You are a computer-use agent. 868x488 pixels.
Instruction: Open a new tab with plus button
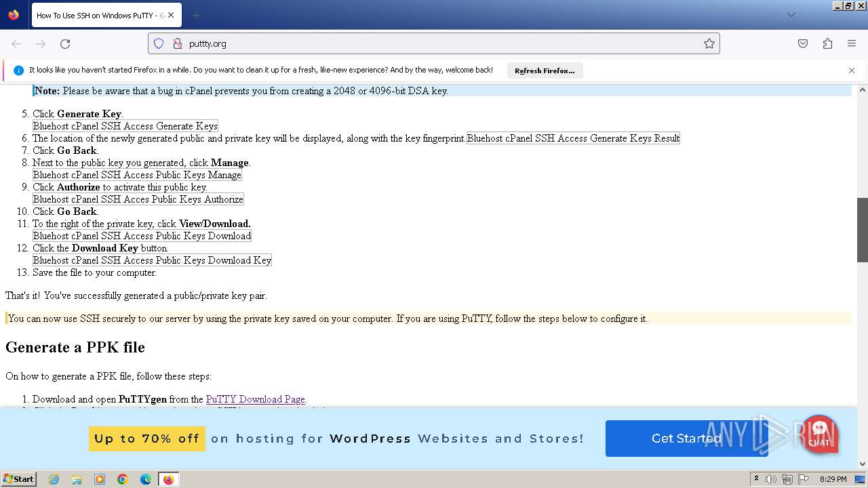point(196,15)
